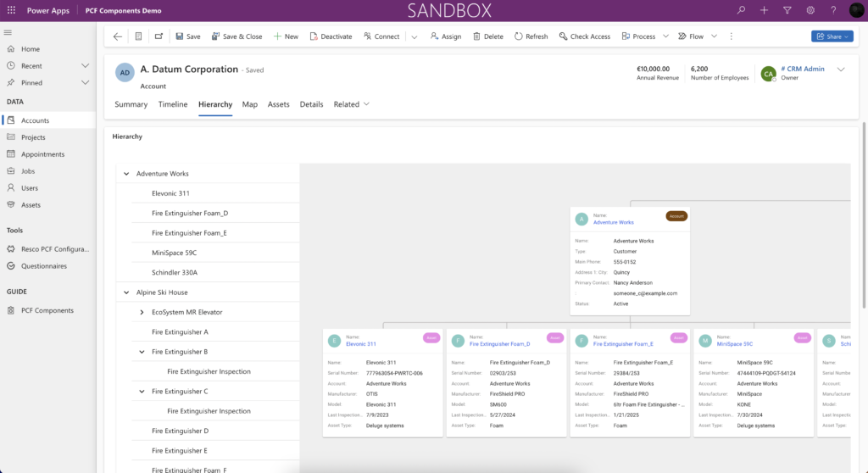The width and height of the screenshot is (868, 473).
Task: Go back with the back arrow
Action: (117, 36)
